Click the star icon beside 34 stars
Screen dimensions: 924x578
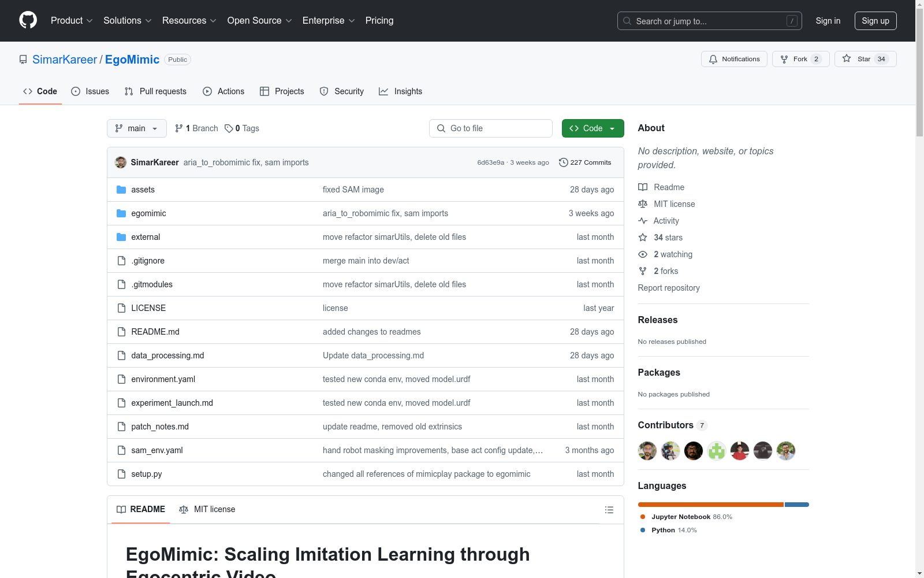click(x=643, y=238)
